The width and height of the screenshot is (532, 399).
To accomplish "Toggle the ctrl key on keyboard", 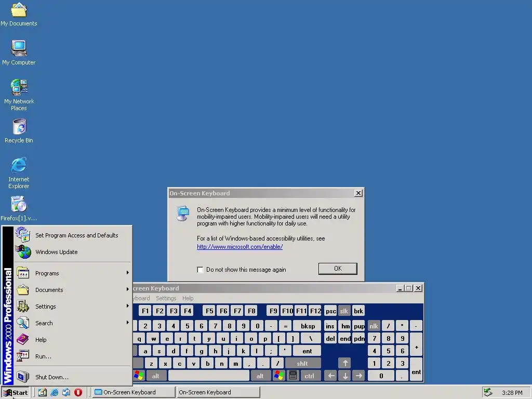I will click(x=310, y=376).
